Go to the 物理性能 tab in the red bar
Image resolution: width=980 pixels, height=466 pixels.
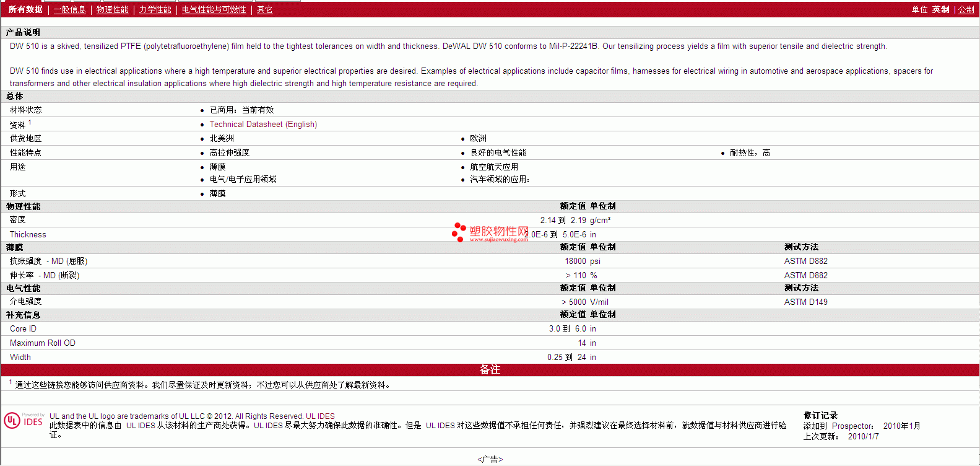coord(112,9)
